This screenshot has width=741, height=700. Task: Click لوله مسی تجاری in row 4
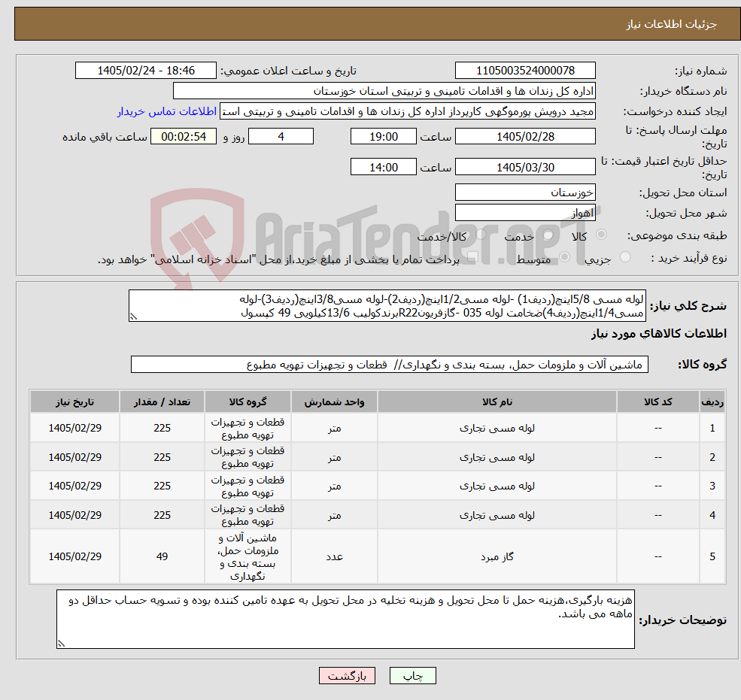[x=497, y=515]
